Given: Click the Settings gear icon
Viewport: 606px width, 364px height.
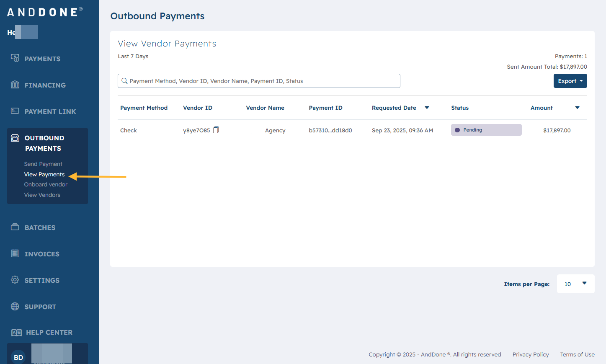Looking at the screenshot, I should point(15,280).
